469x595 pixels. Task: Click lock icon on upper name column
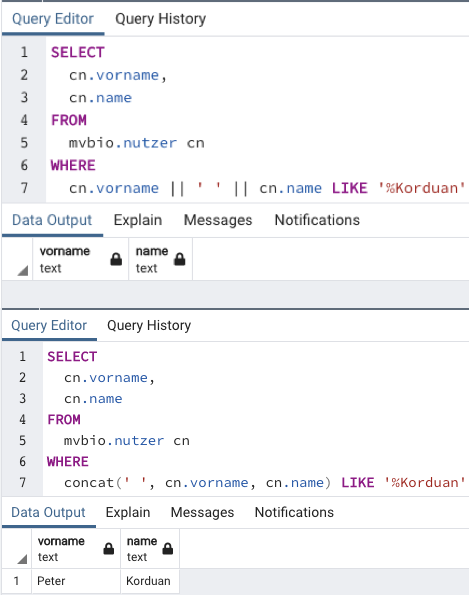(179, 260)
